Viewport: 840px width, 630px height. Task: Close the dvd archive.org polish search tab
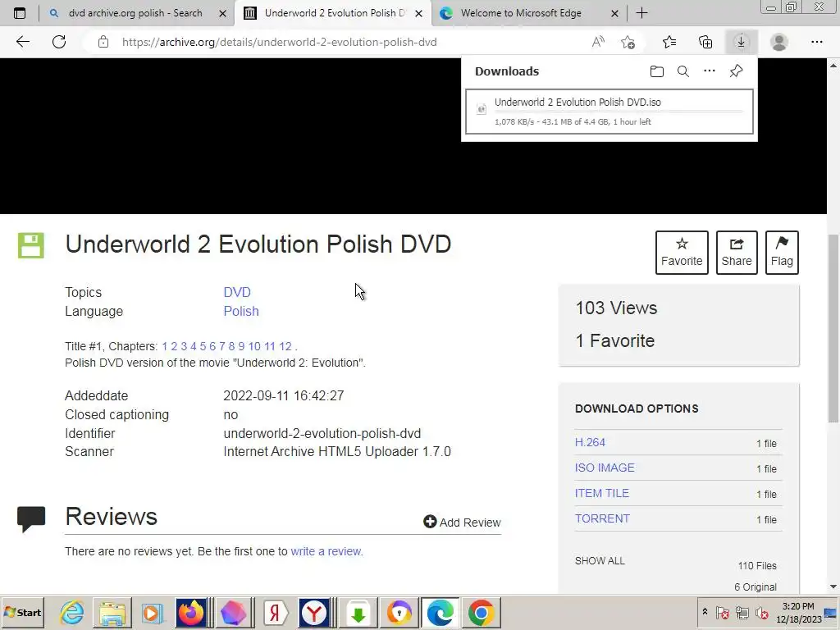pyautogui.click(x=223, y=13)
